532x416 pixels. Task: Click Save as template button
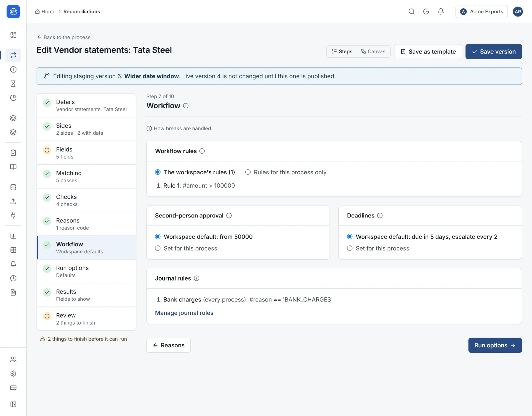[428, 51]
